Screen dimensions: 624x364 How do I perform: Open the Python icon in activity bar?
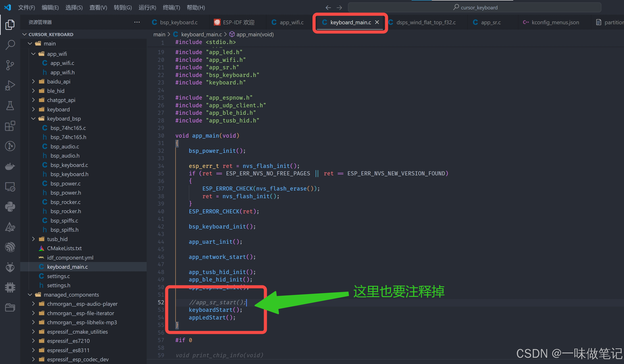(10, 206)
